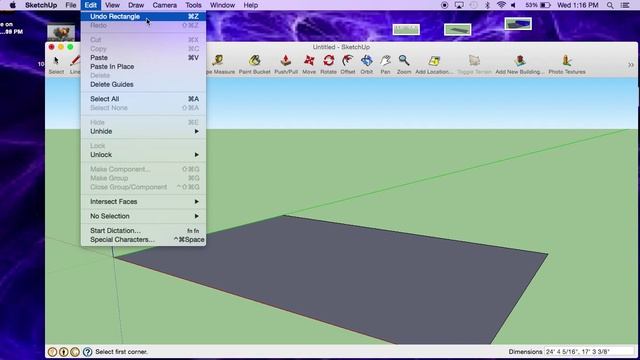Screen dimensions: 640x360
Task: Open Spotlight search in the menu bar
Action: click(610, 5)
